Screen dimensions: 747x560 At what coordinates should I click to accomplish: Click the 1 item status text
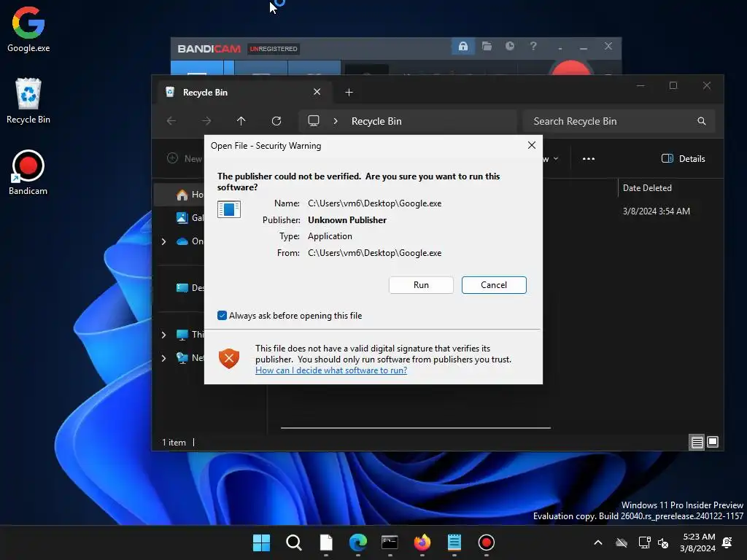tap(174, 443)
